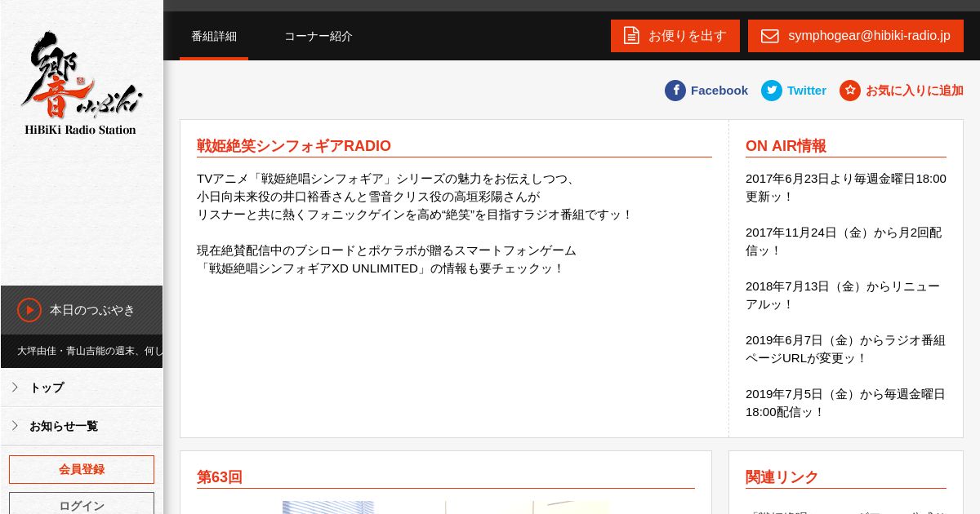
Task: Click the 戦姫絶笑シンフォギアRADIO heading
Action: pos(294,146)
